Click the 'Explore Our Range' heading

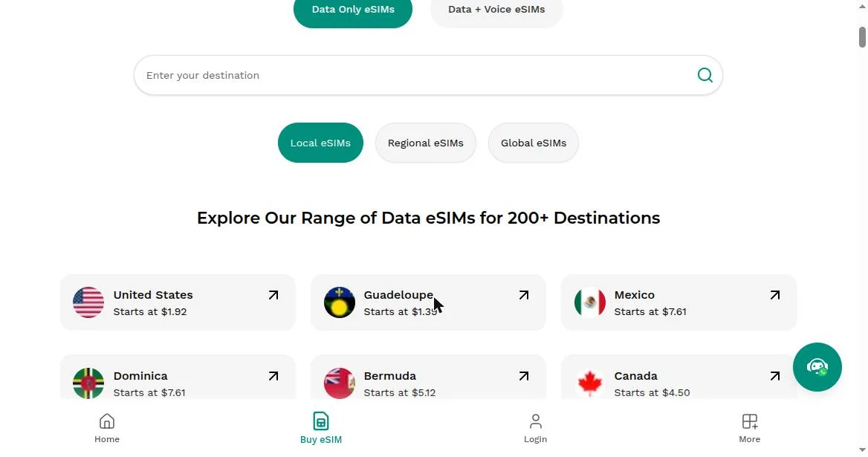pos(429,218)
